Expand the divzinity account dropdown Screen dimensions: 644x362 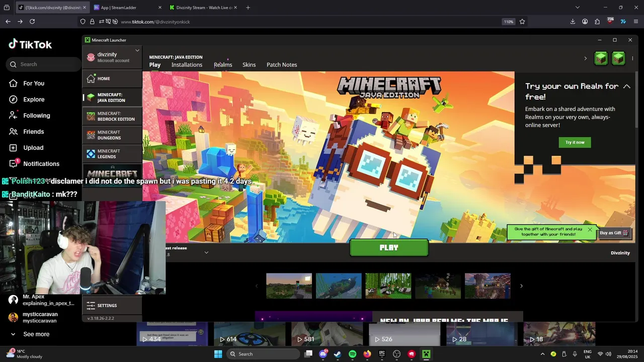(137, 50)
